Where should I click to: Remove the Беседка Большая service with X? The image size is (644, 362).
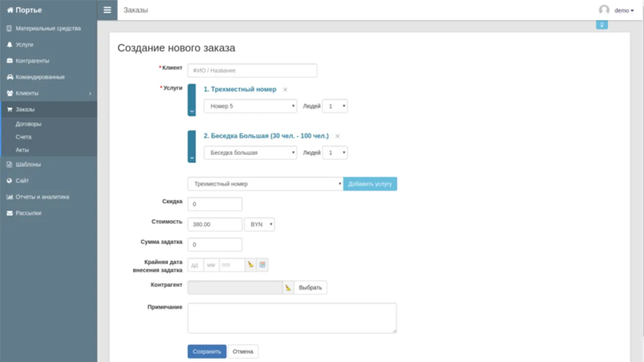(x=337, y=136)
